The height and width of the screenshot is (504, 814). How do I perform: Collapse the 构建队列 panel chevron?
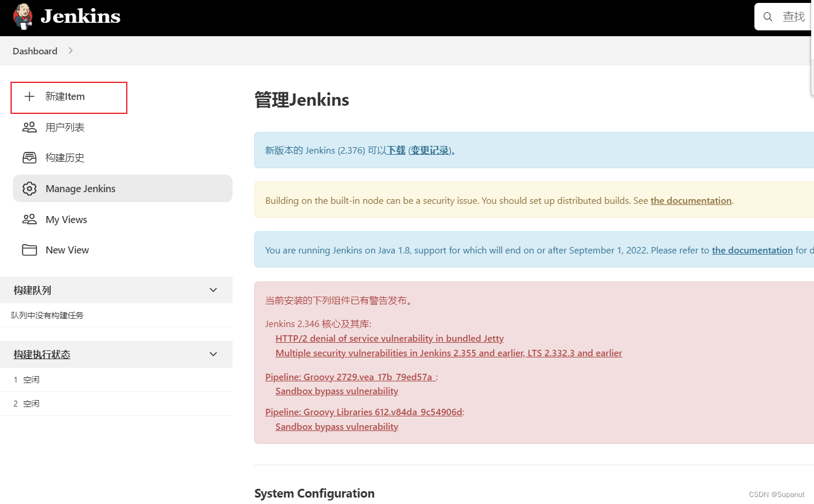[213, 290]
